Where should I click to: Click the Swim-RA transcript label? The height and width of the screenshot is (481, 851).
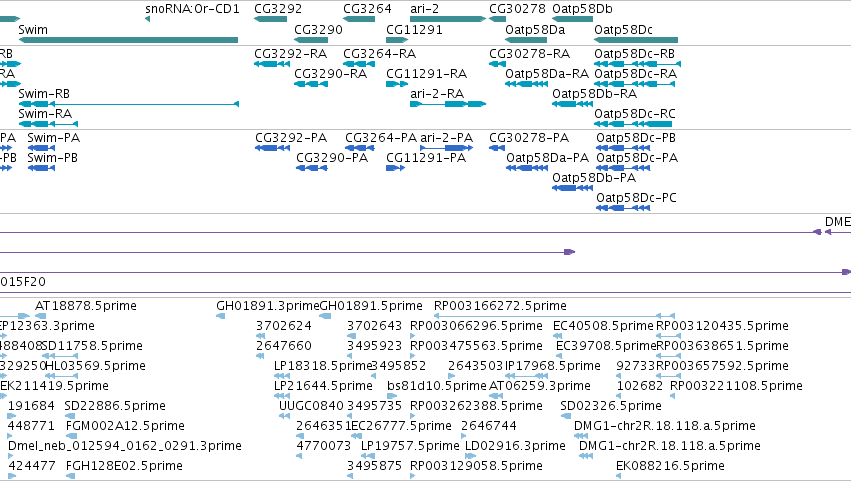pos(45,114)
